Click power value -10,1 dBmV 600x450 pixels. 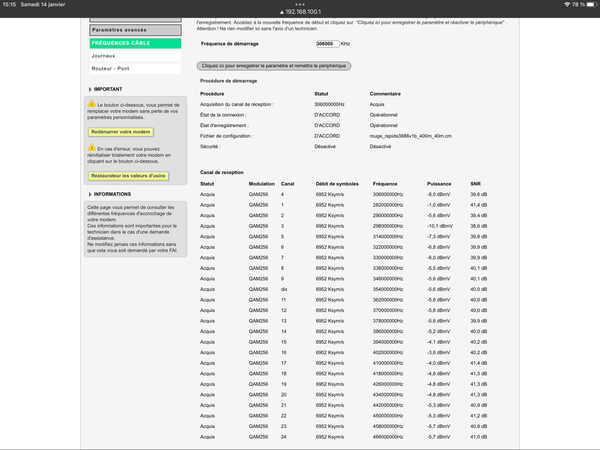coord(440,226)
